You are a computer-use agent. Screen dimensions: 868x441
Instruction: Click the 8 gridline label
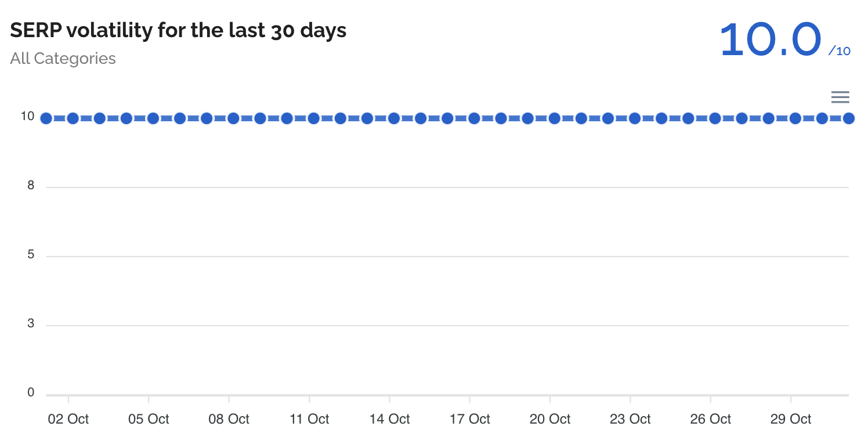click(30, 185)
